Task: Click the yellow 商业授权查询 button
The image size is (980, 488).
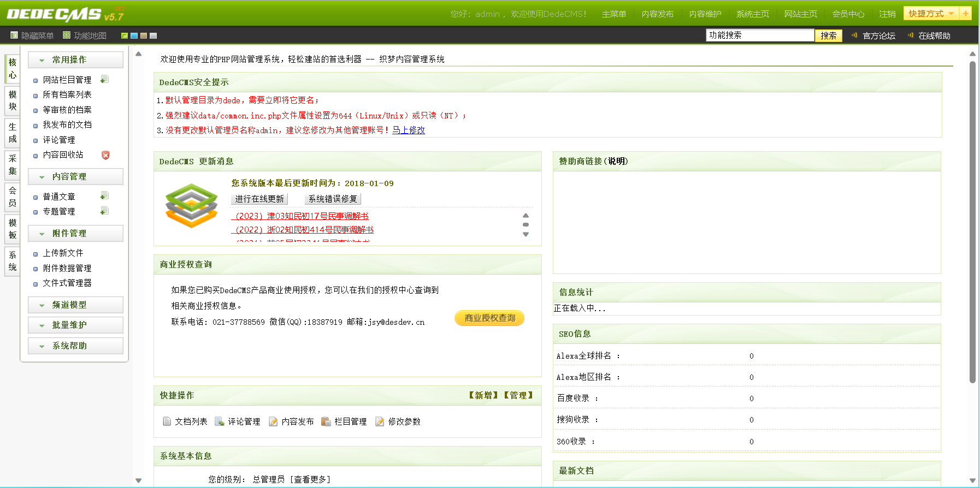Action: point(489,318)
